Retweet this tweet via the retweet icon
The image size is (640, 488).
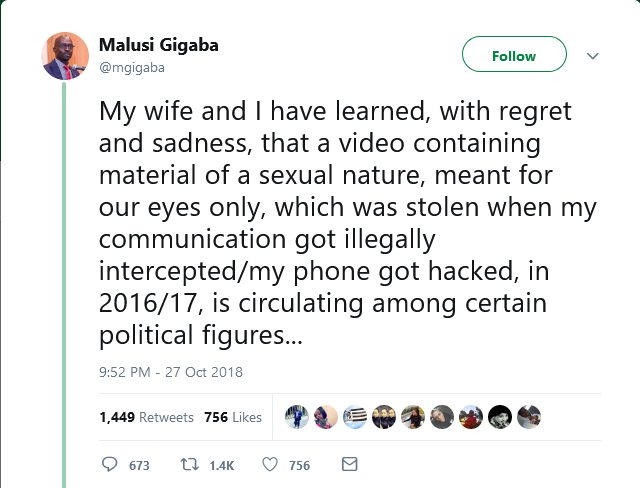(x=187, y=465)
